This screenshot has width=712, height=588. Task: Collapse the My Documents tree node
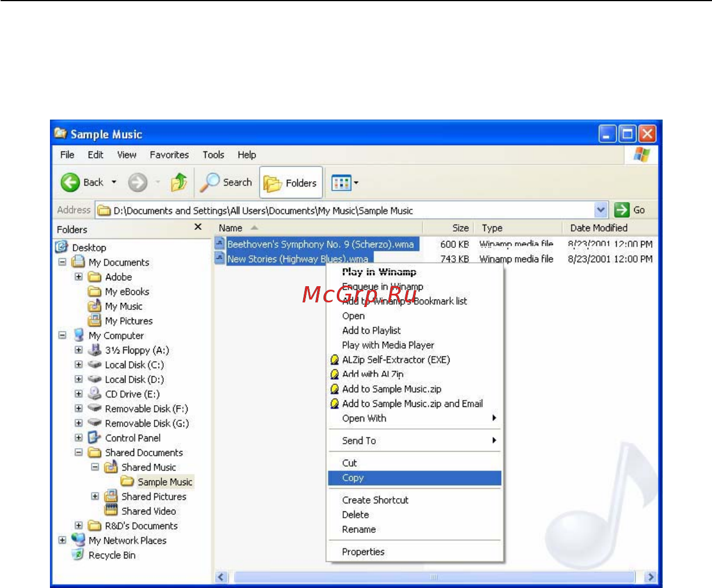tap(62, 262)
